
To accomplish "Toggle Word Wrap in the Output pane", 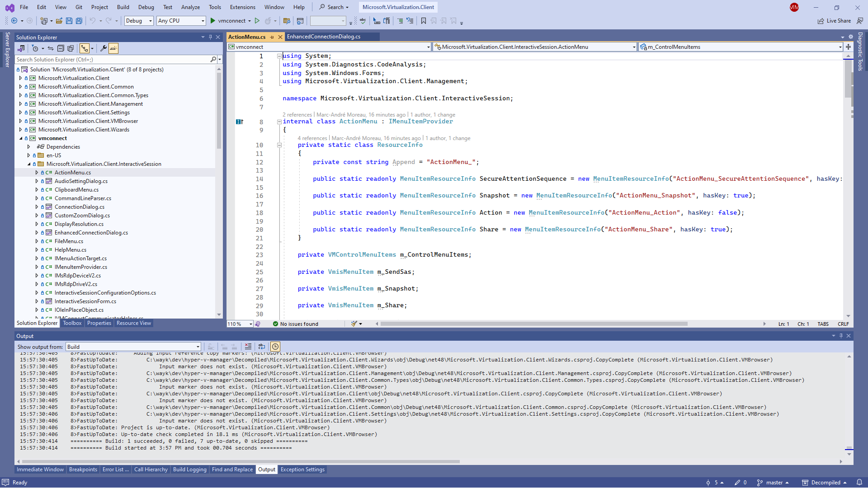I will tap(262, 347).
